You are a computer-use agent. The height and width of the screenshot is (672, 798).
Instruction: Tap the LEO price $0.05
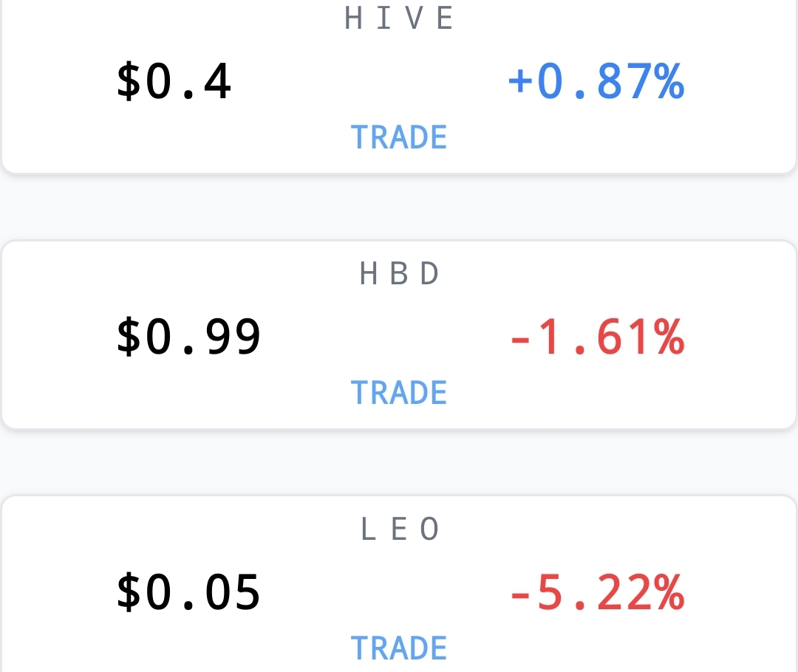tap(189, 592)
